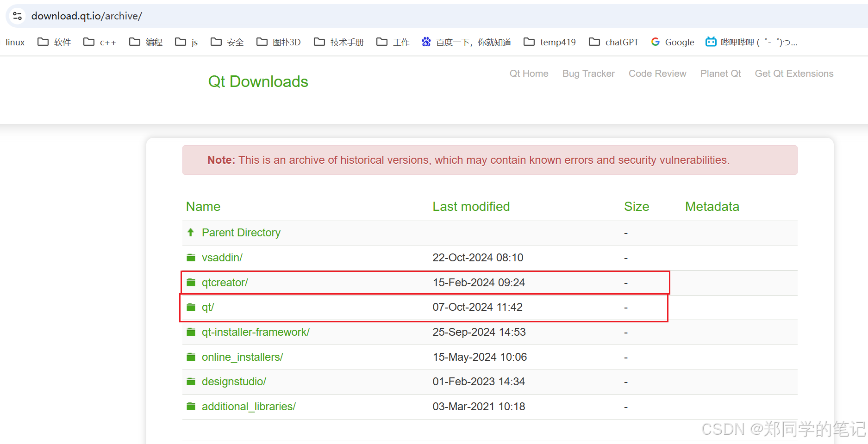The width and height of the screenshot is (868, 444).
Task: Open the Baidu bookmark via its icon
Action: (x=426, y=42)
